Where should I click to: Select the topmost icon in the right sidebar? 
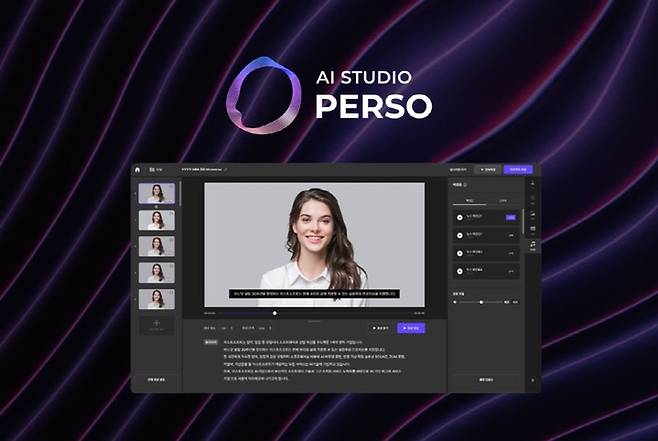coord(532,184)
